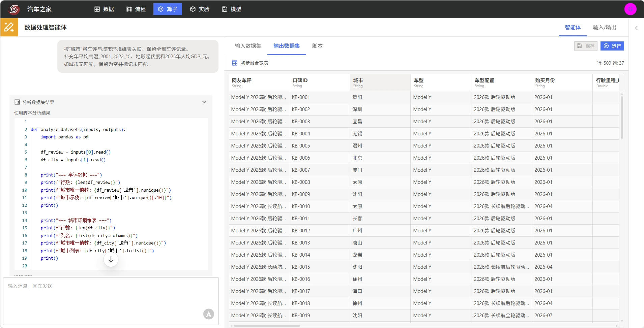This screenshot has height=328, width=644.
Task: Select the city cell 贵阳
Action: (380, 97)
